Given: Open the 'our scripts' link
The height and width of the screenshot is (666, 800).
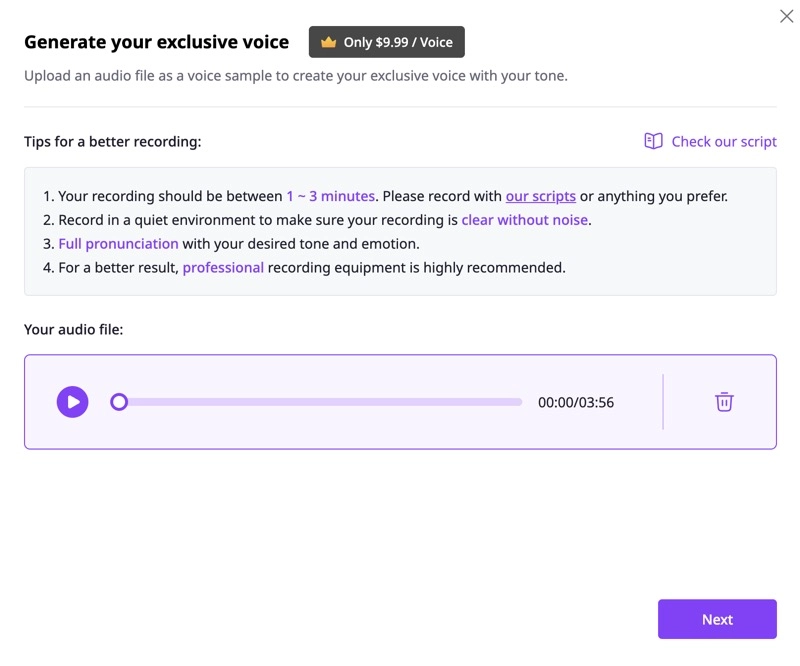Looking at the screenshot, I should (540, 196).
